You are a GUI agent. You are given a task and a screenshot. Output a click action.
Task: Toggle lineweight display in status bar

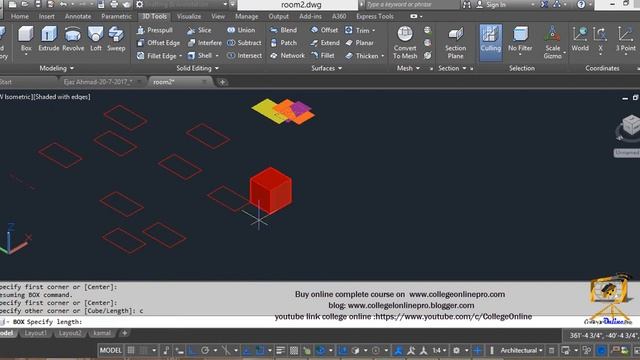click(280, 350)
